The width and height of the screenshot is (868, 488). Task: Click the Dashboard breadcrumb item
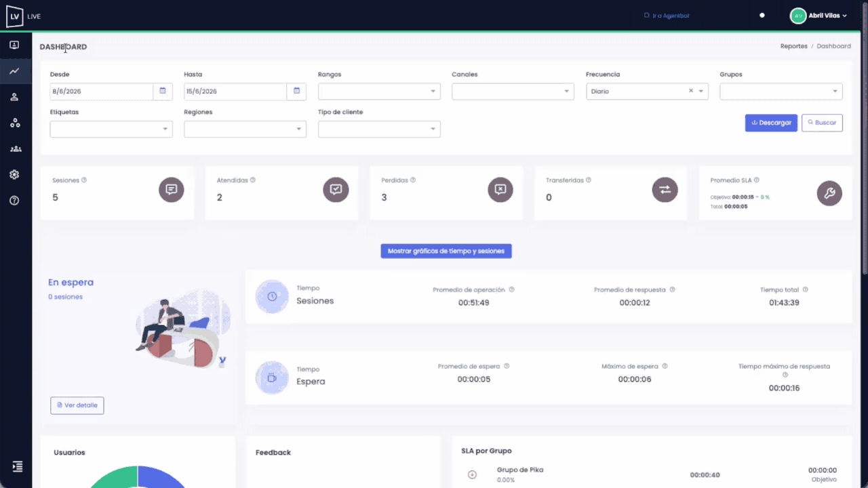pyautogui.click(x=833, y=46)
